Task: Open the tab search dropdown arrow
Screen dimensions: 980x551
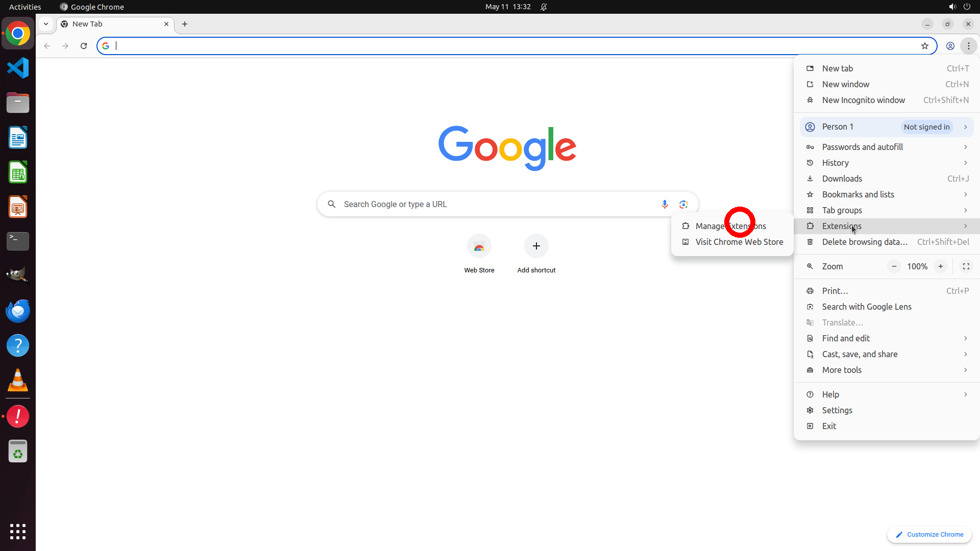Action: click(x=46, y=24)
